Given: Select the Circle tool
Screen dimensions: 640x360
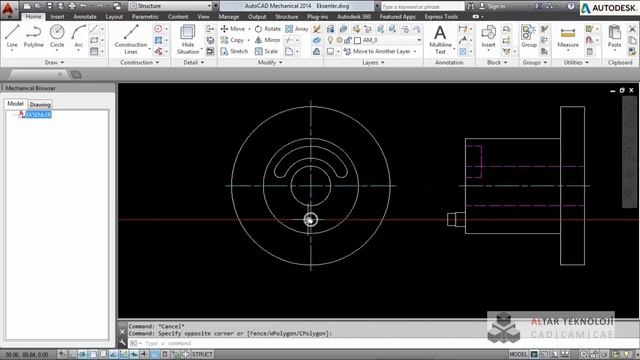Looking at the screenshot, I should [x=57, y=36].
